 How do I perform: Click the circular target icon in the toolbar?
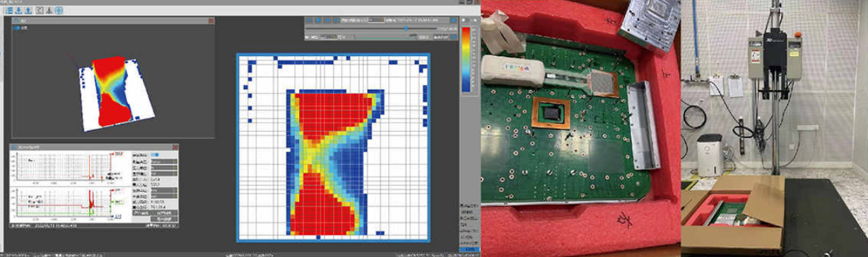[59, 11]
